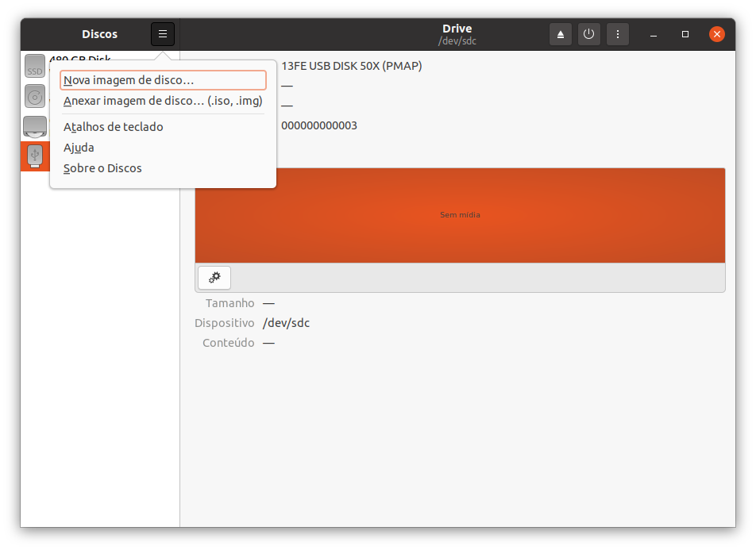
Task: Choose Anexar imagem de disco… (.iso, .img)
Action: coord(163,101)
